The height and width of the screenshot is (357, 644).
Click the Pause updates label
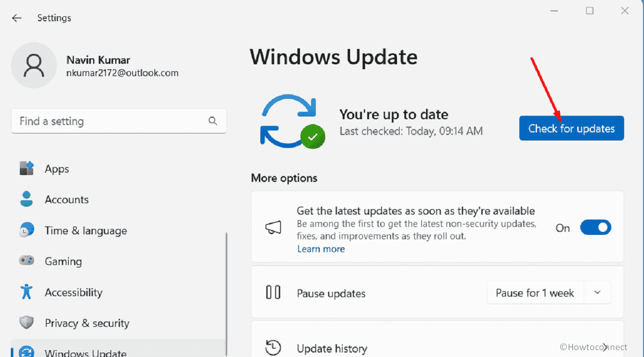coord(331,293)
